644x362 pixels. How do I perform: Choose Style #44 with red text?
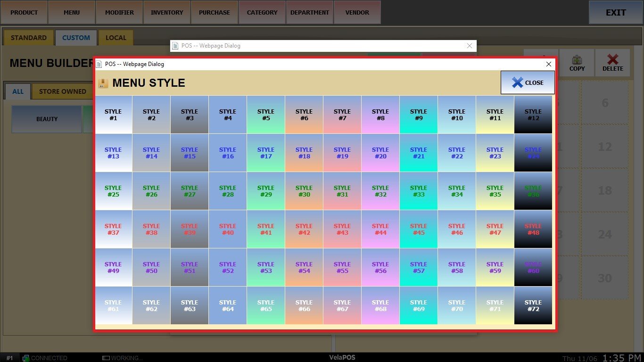coord(380,230)
